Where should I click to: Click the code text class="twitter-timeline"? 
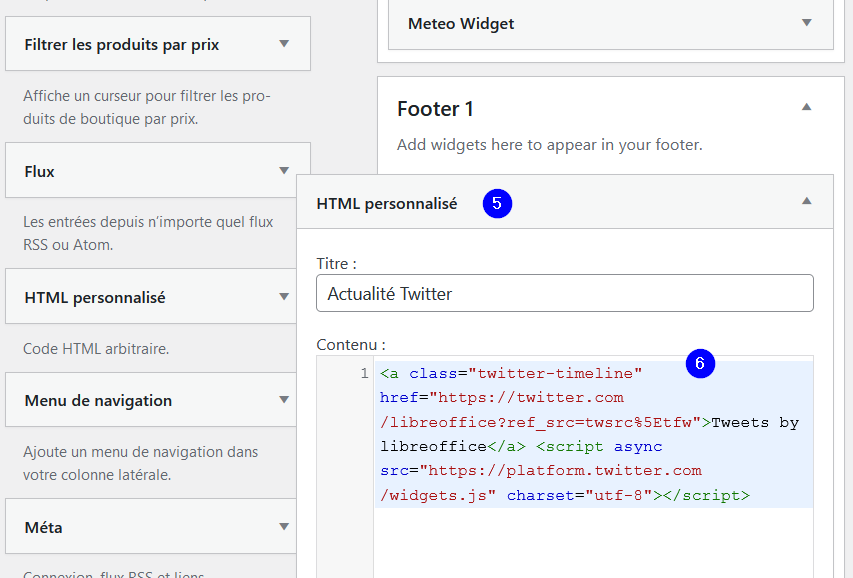coord(526,373)
